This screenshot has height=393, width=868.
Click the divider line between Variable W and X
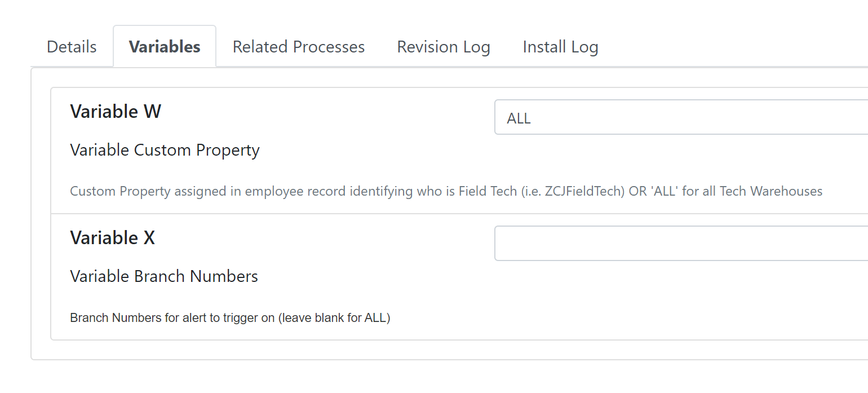(459, 214)
